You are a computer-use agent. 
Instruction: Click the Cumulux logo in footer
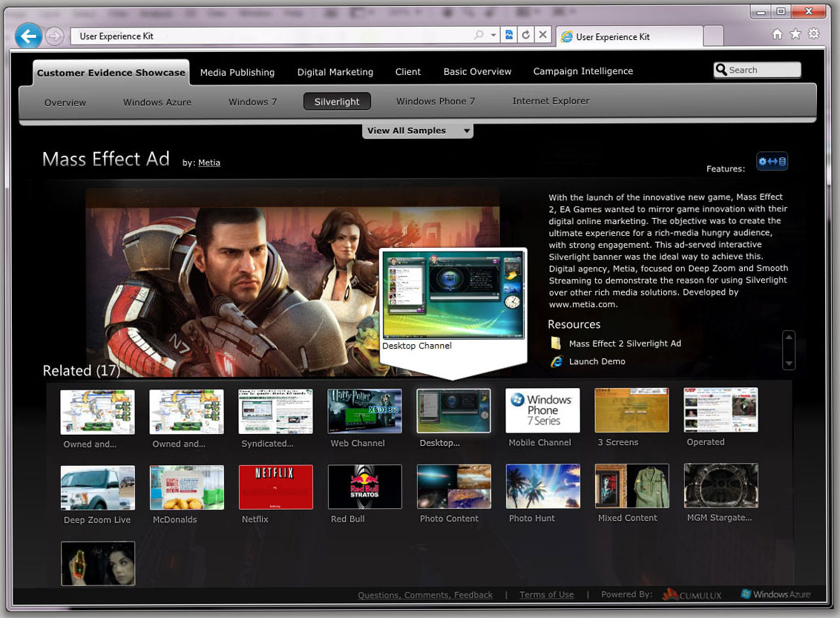coord(692,594)
